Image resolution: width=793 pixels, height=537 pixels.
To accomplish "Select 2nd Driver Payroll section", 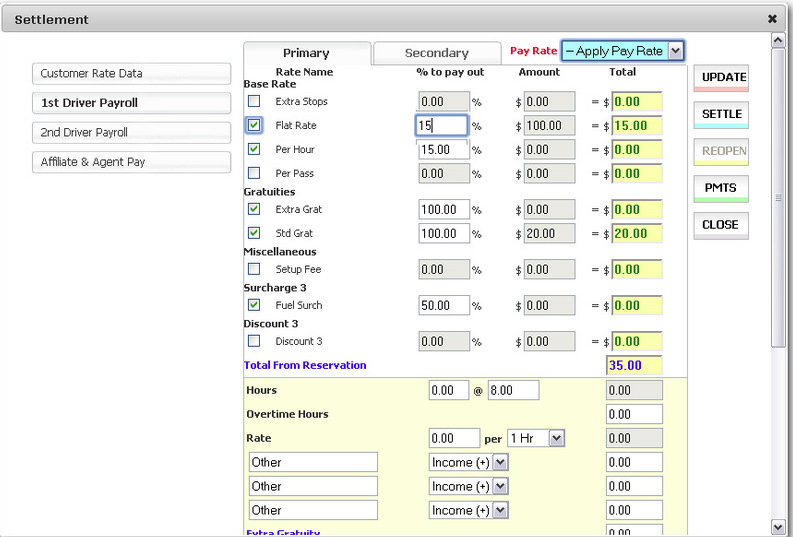I will [132, 132].
